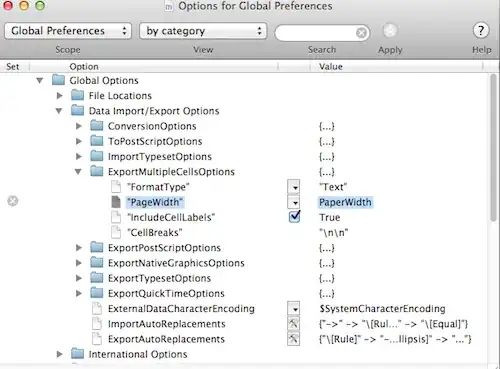Open the ExportAutoReplacements editor tool icon
The height and width of the screenshot is (369, 500).
pos(293,339)
